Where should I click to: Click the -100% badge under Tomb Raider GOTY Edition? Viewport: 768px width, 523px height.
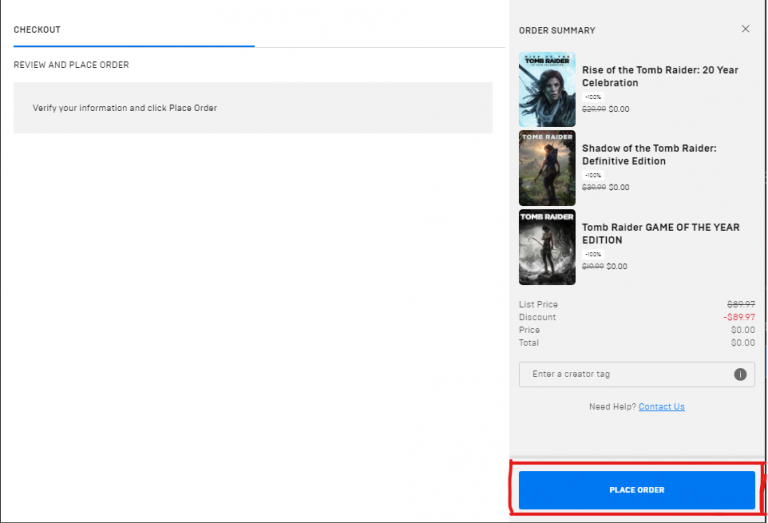coord(593,254)
